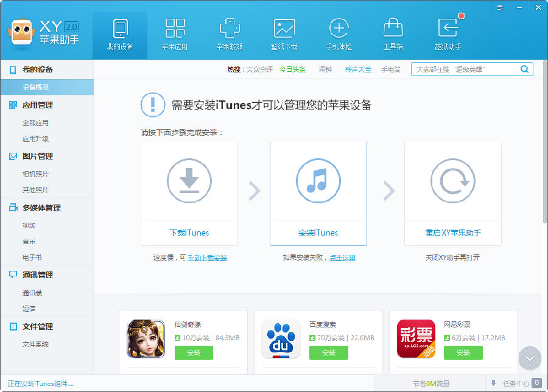This screenshot has height=392, width=548.
Task: Click the 仙剑奇缘 game thumbnail
Action: (146, 339)
